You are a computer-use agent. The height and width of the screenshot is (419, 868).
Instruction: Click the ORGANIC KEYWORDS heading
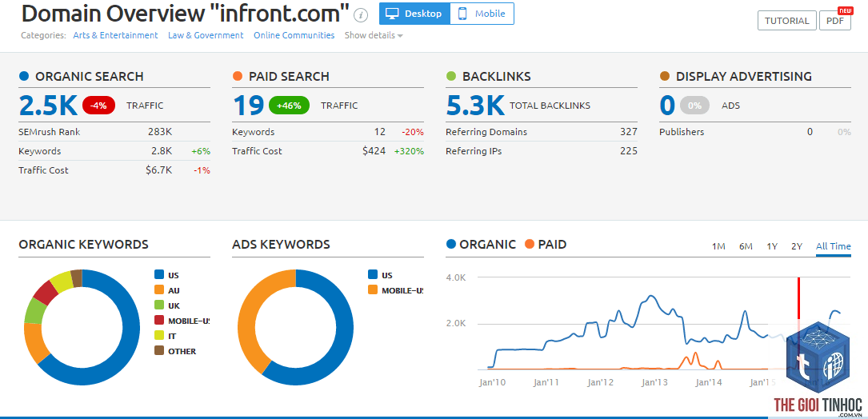83,244
